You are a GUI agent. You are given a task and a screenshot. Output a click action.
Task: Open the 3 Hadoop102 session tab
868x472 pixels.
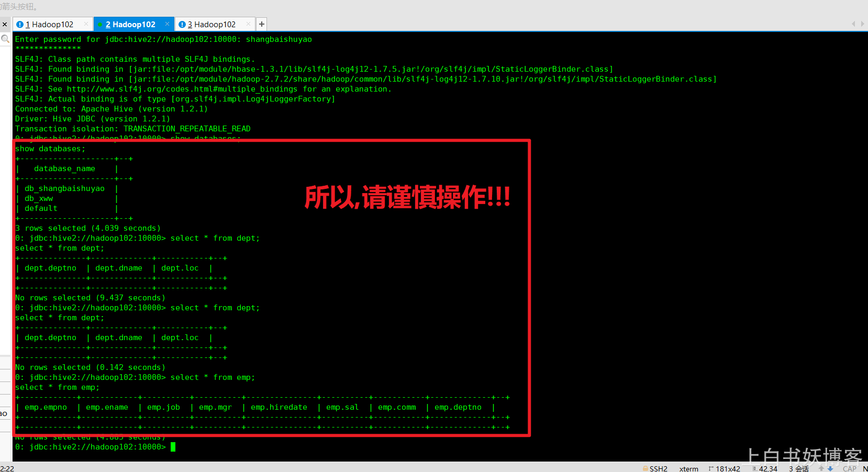click(x=215, y=24)
